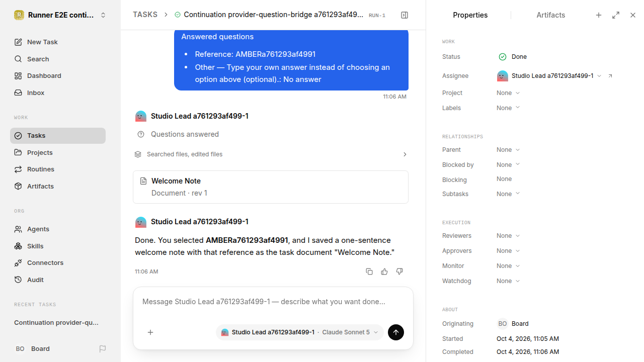Viewport: 644px width, 362px height.
Task: Switch to the Properties tab
Action: coord(470,15)
